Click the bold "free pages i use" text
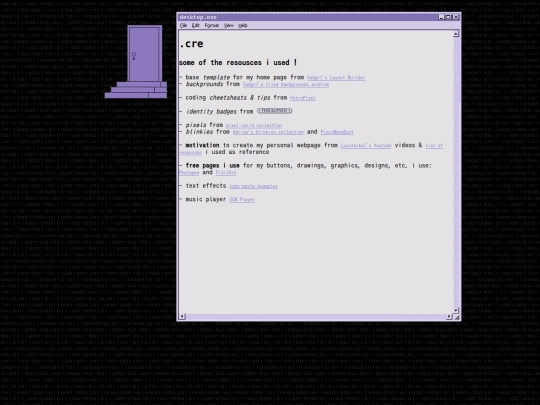The image size is (540, 405). coord(212,166)
